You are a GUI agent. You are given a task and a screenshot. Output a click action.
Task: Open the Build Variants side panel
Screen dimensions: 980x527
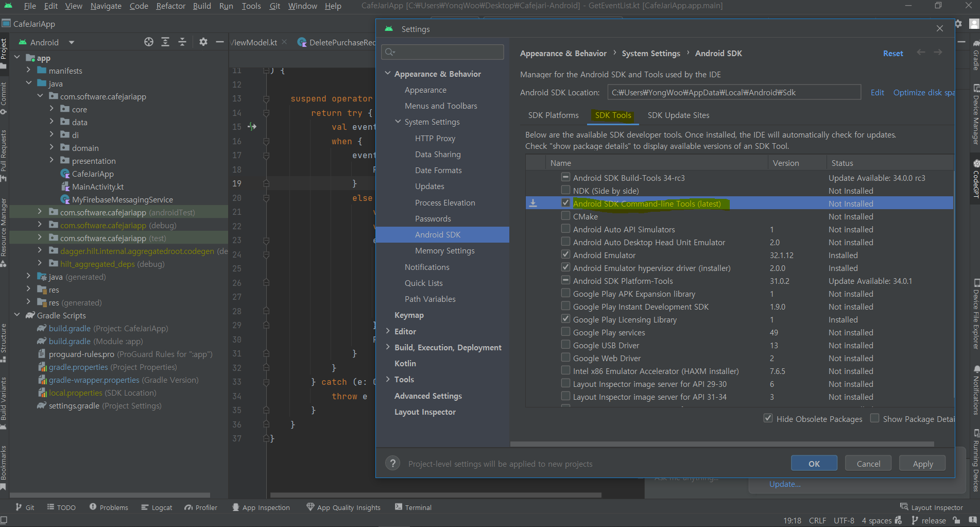[4, 403]
